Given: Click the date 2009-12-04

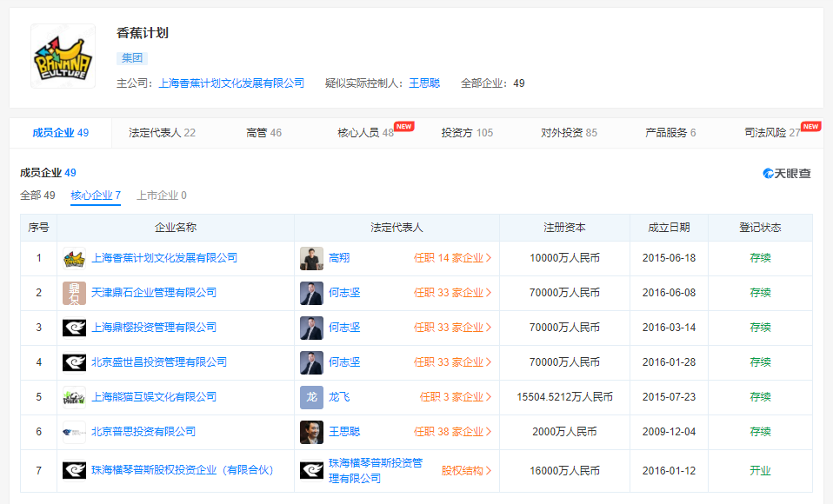Looking at the screenshot, I should (669, 432).
